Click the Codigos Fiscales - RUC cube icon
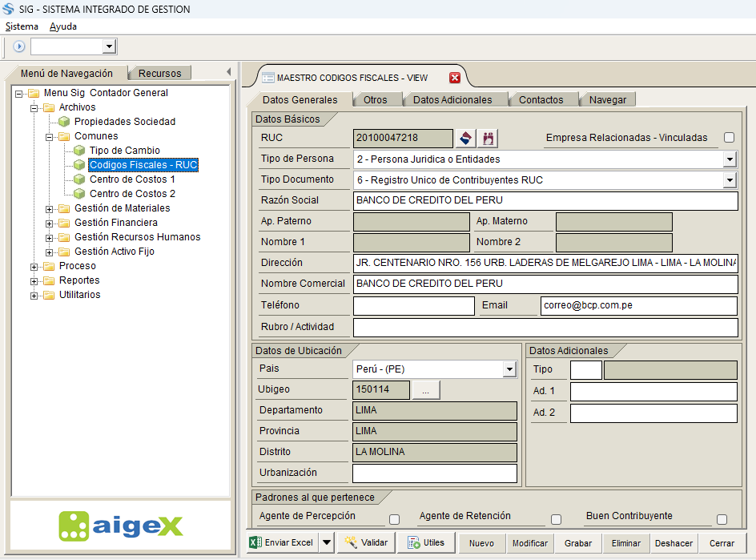This screenshot has height=560, width=756. tap(79, 165)
